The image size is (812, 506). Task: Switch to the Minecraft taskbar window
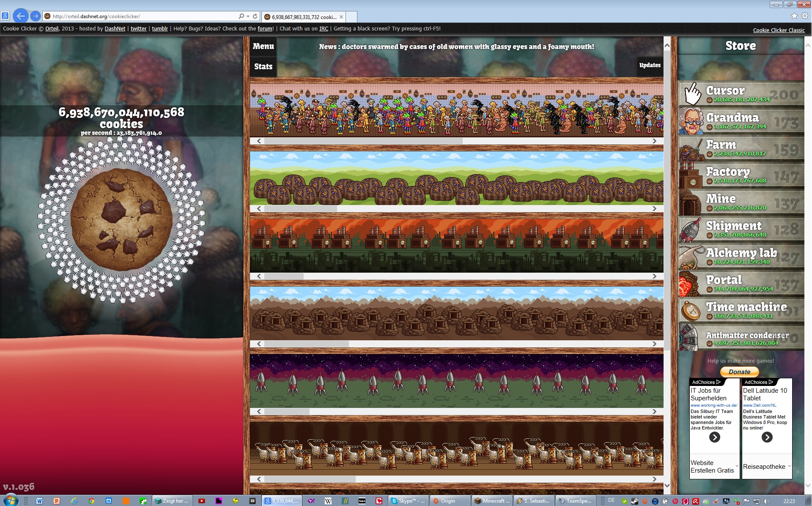point(491,501)
